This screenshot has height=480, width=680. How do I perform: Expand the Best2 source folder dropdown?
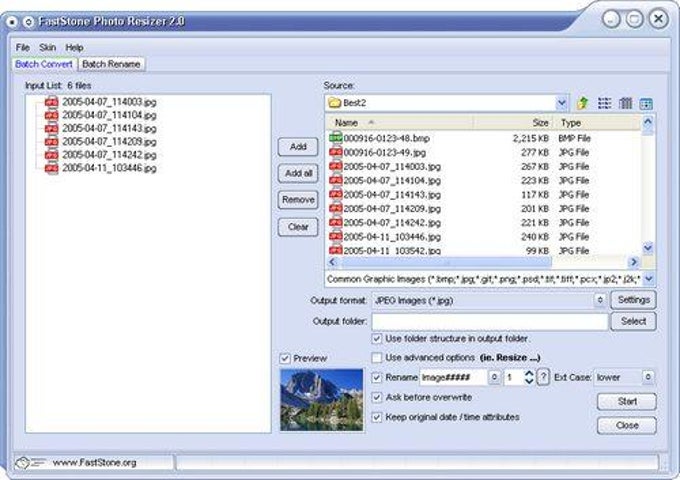561,103
